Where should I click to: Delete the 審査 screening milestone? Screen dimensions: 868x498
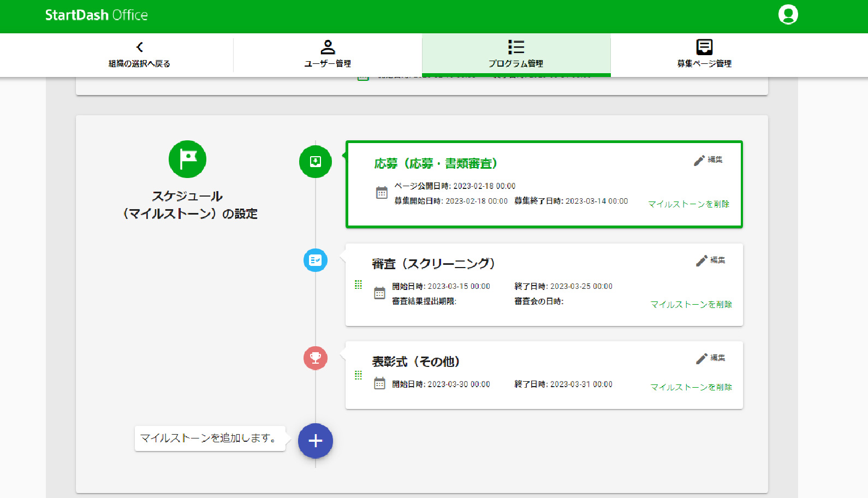click(x=691, y=305)
